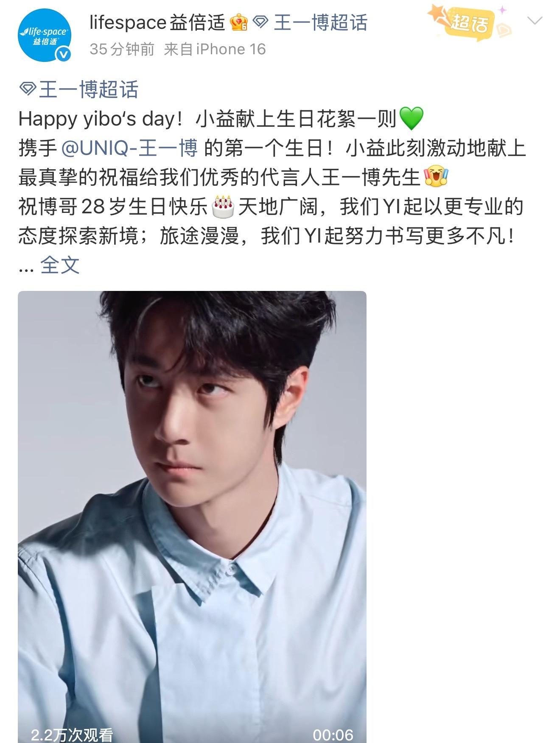Open 王一博超话 tag in post body

tap(89, 89)
